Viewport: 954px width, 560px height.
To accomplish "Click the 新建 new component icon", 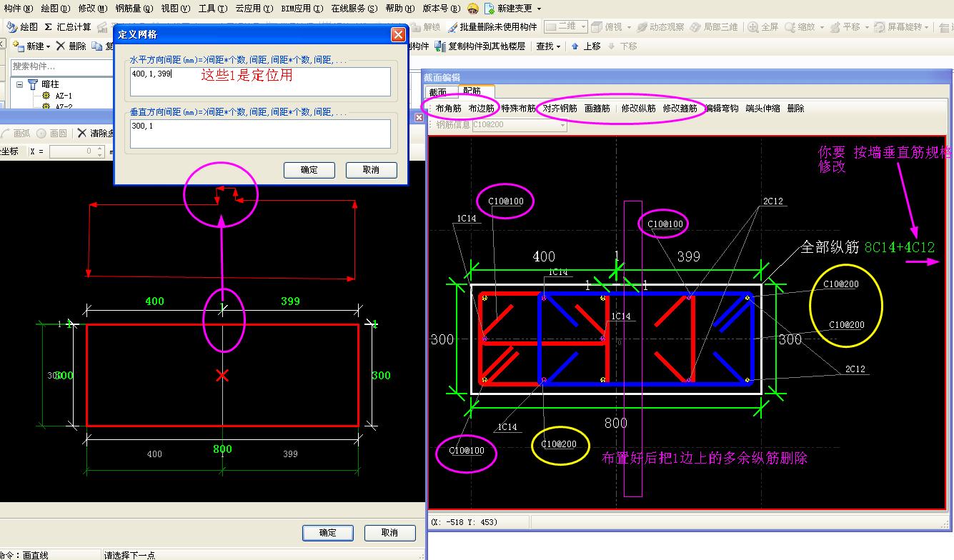I will (x=20, y=46).
